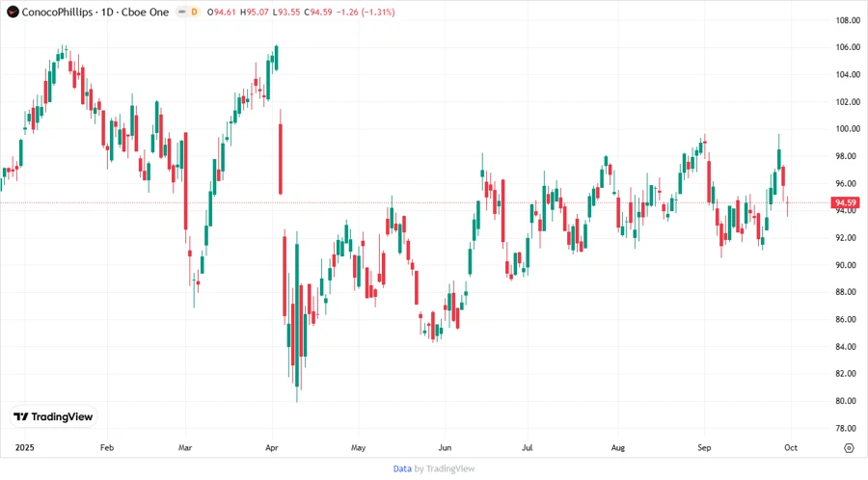Click the 108.00 price axis label

point(848,20)
